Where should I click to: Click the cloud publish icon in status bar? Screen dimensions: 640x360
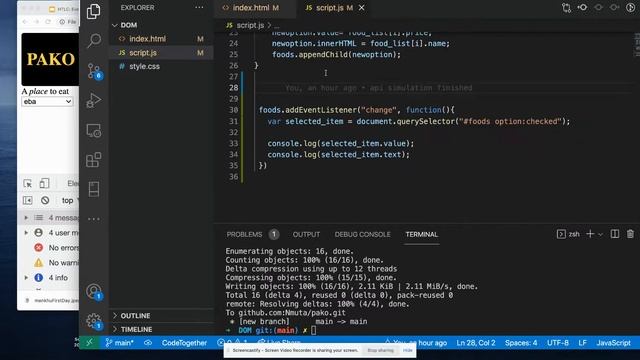point(148,343)
